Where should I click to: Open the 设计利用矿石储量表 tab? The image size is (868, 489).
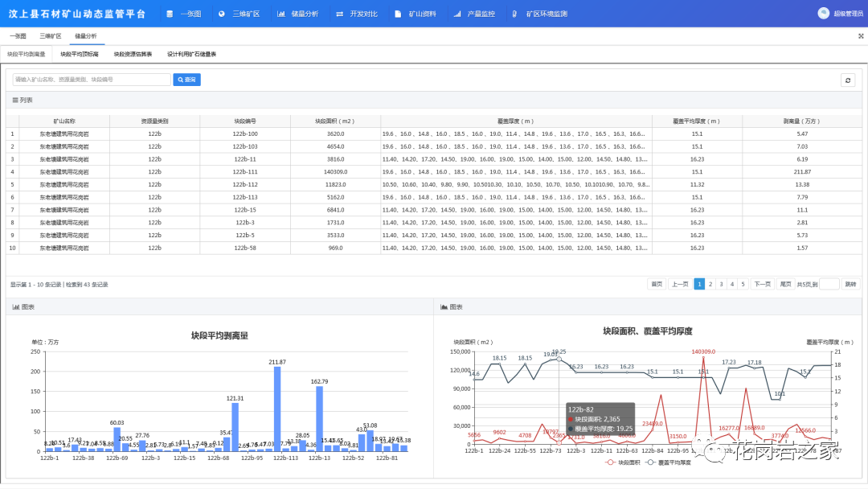click(x=191, y=54)
